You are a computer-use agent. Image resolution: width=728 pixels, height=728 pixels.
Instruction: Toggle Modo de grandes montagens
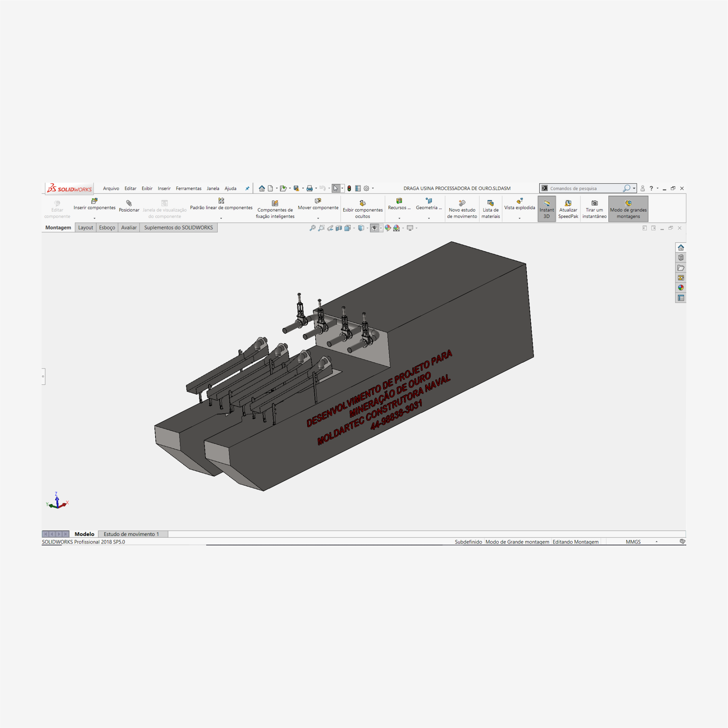click(628, 209)
